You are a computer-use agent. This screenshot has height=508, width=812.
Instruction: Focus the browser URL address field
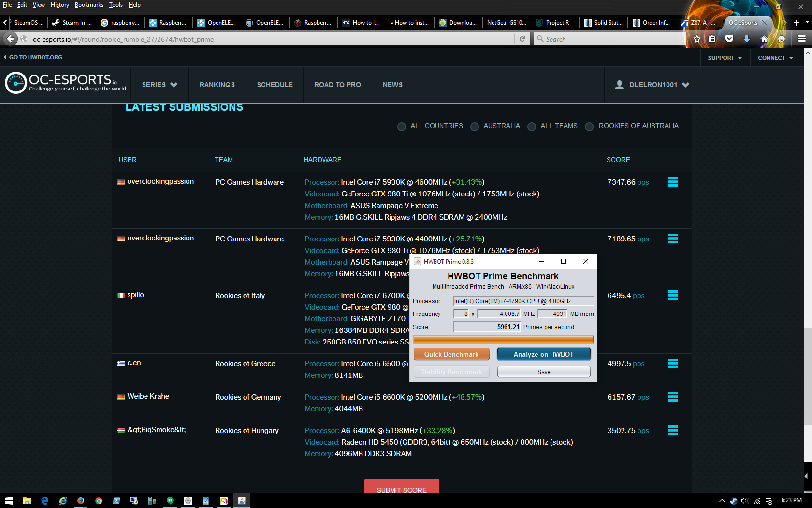(x=273, y=39)
